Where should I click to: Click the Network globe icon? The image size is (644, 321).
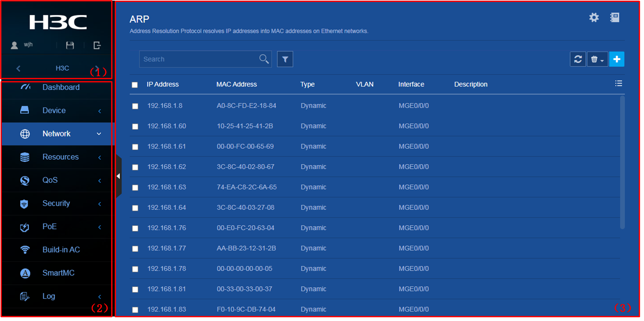pyautogui.click(x=25, y=134)
